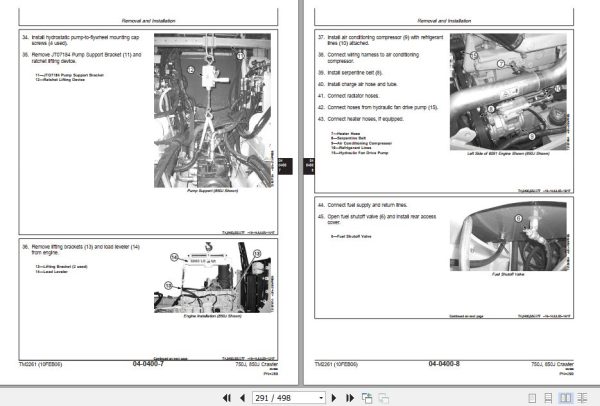This screenshot has width=600, height=406.
Task: Click the Pump Support photo on left page
Action: point(212,111)
